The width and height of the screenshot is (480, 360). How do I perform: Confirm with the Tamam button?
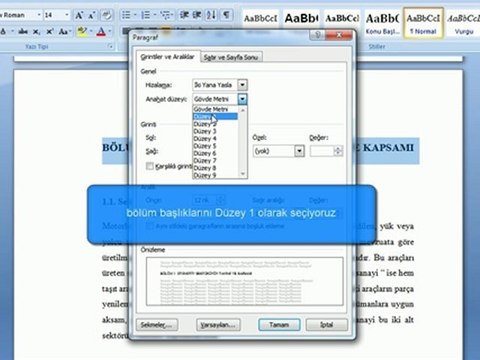[279, 325]
